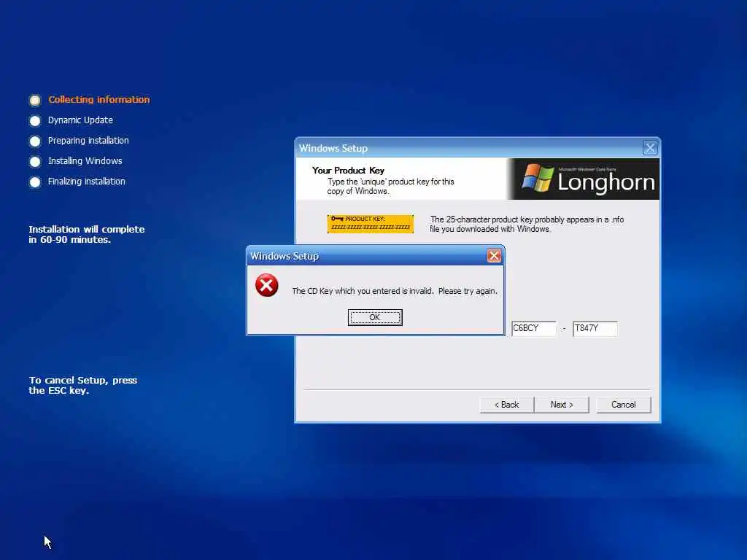Click the Next > button

tap(562, 405)
